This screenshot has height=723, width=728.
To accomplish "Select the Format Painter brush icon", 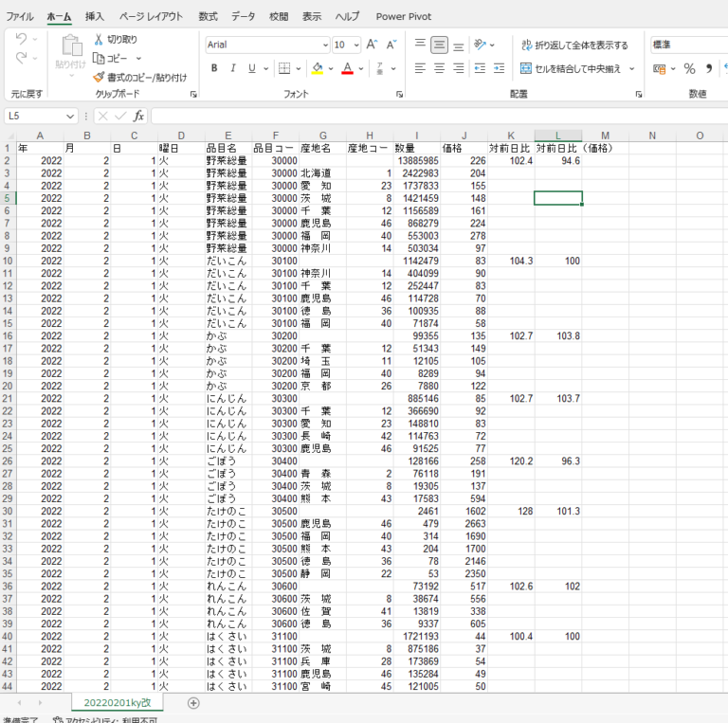I will pos(99,77).
